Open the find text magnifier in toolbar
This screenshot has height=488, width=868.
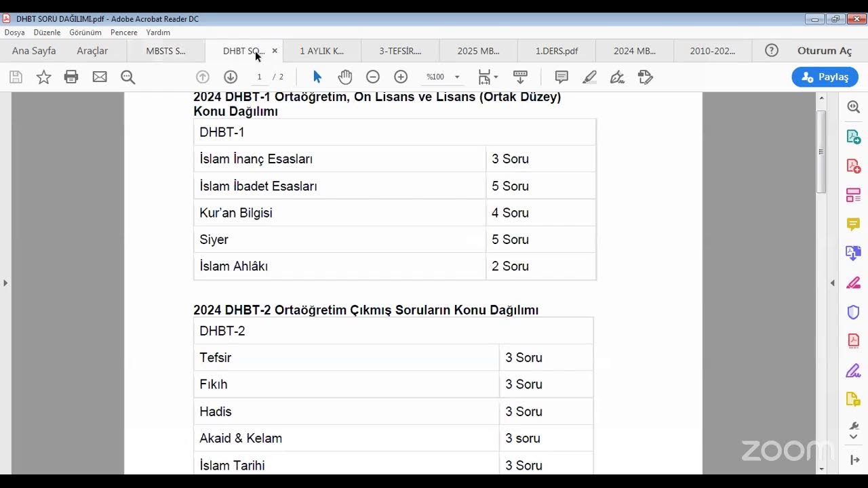click(128, 77)
